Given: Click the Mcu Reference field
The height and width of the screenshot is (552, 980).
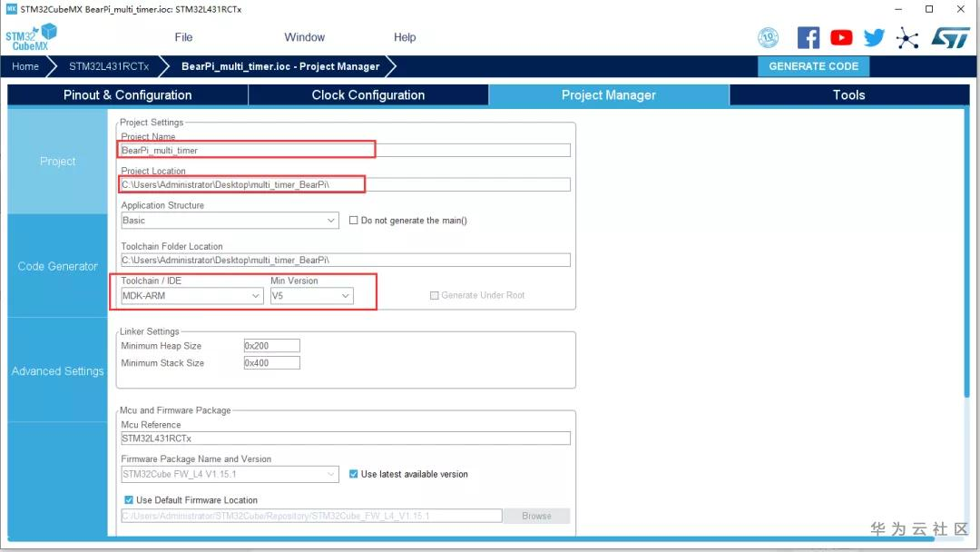Looking at the screenshot, I should (345, 439).
